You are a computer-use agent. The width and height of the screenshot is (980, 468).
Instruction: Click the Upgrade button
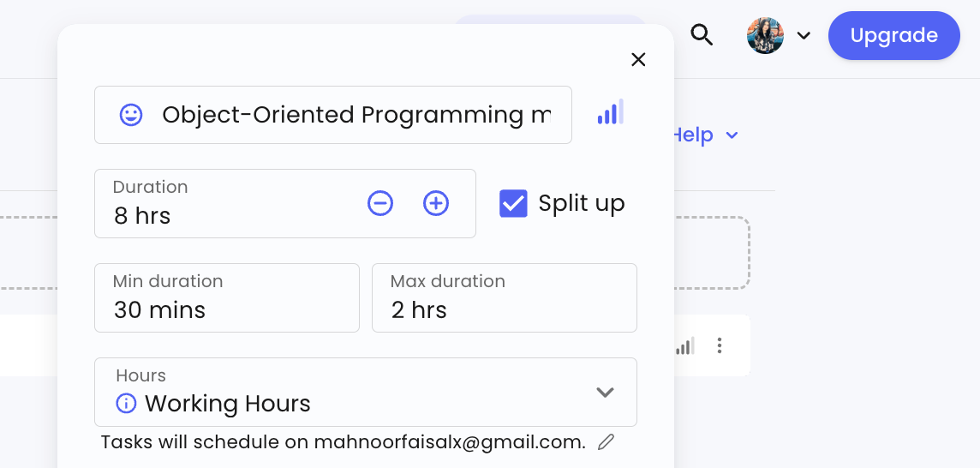893,35
